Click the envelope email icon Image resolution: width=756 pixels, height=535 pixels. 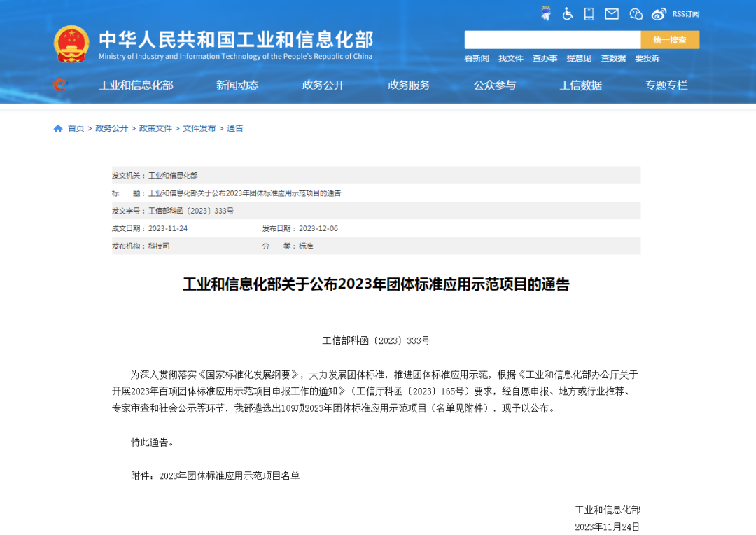(612, 14)
